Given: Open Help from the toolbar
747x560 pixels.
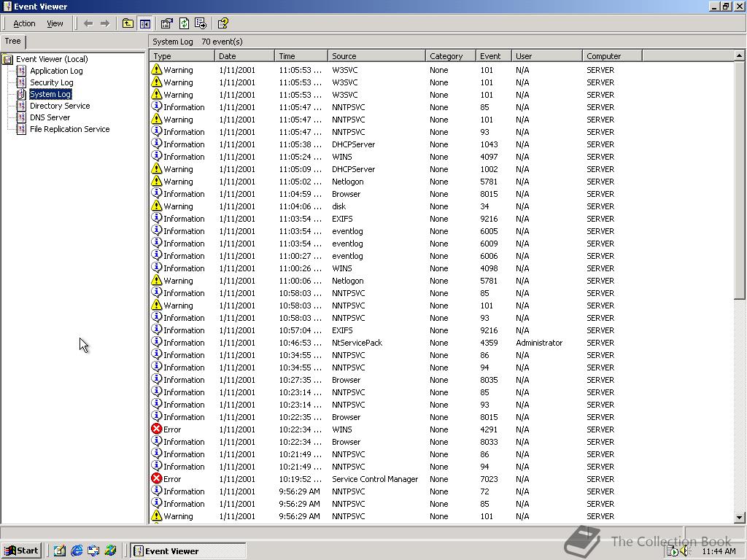Looking at the screenshot, I should click(222, 23).
